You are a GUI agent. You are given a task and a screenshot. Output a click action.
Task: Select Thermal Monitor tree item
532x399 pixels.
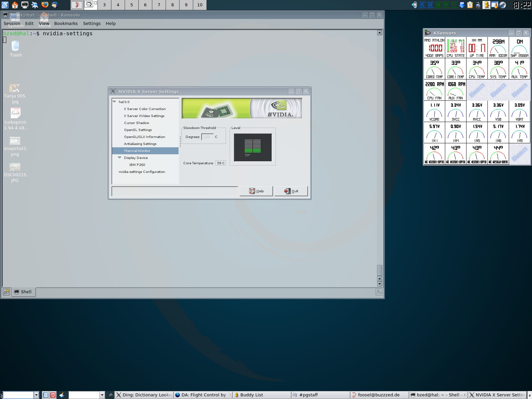click(x=145, y=151)
